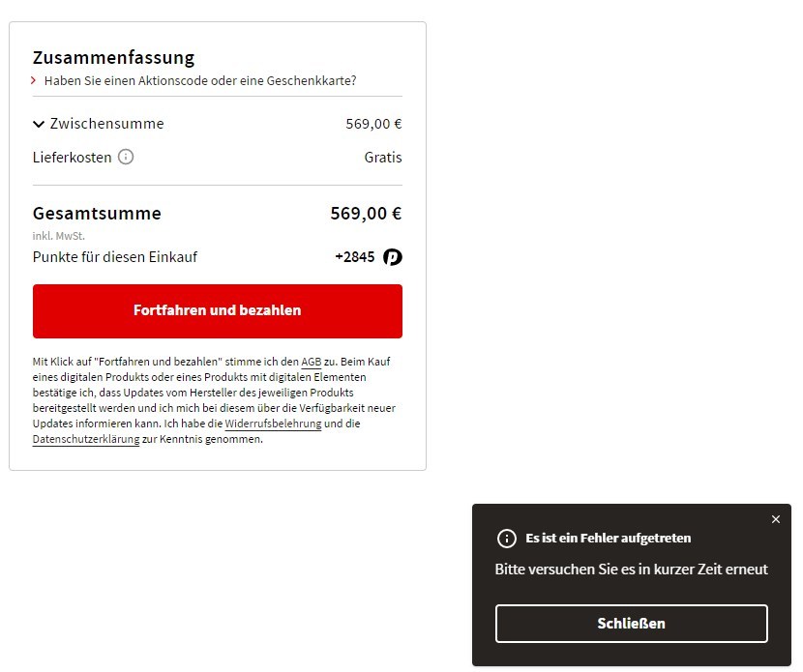The height and width of the screenshot is (672, 803).
Task: Collapse the Zwischensumme chevron arrow
Action: 39,124
